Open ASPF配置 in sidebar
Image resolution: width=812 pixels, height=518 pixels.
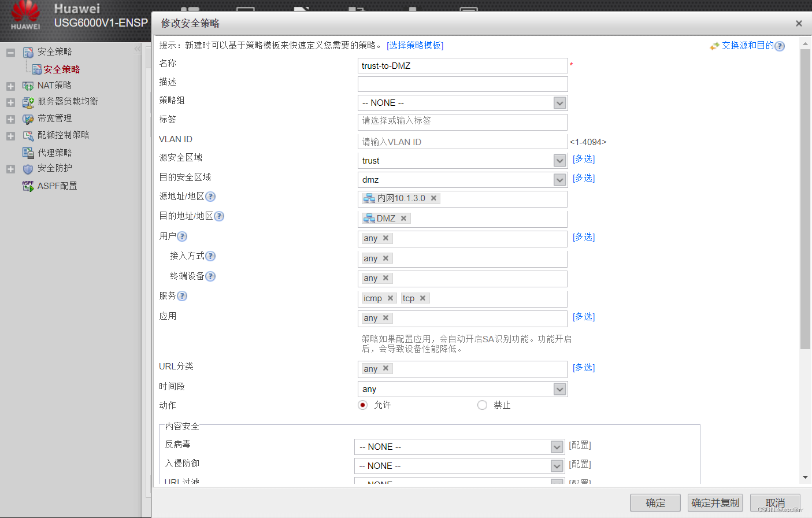pos(57,186)
